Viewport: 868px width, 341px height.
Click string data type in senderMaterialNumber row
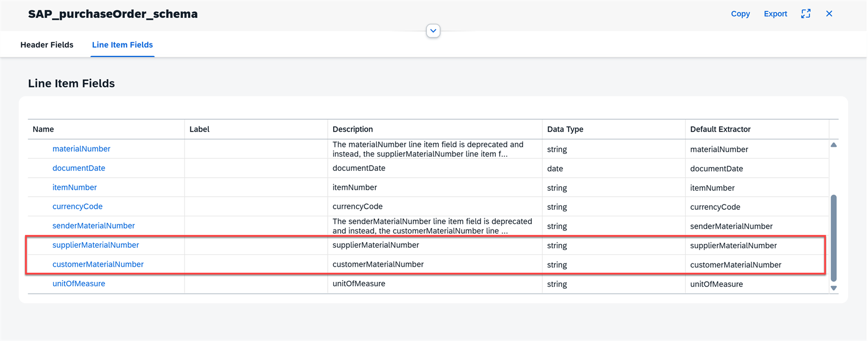557,226
